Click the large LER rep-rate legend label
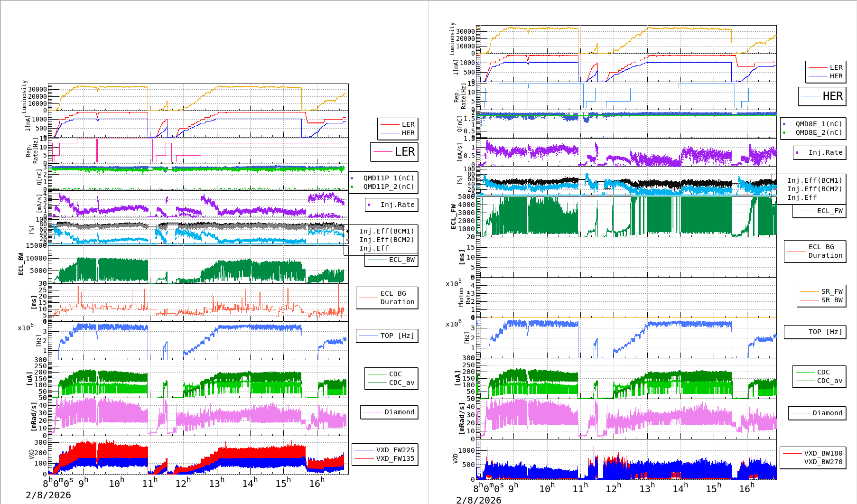857x504 pixels. click(x=405, y=152)
